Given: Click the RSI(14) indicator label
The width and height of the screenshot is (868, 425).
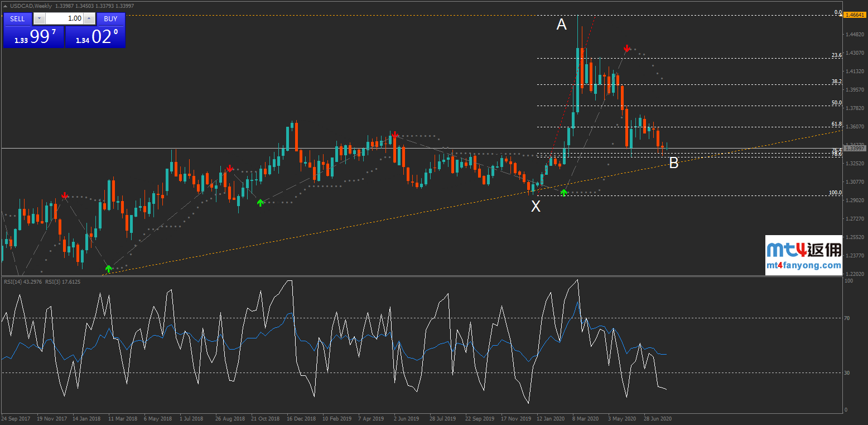Looking at the screenshot, I should click(x=23, y=282).
